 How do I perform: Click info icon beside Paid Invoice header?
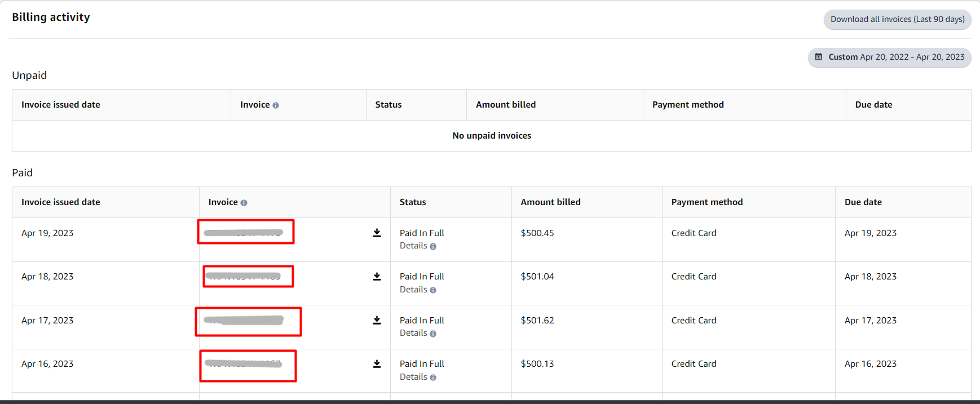(x=244, y=203)
